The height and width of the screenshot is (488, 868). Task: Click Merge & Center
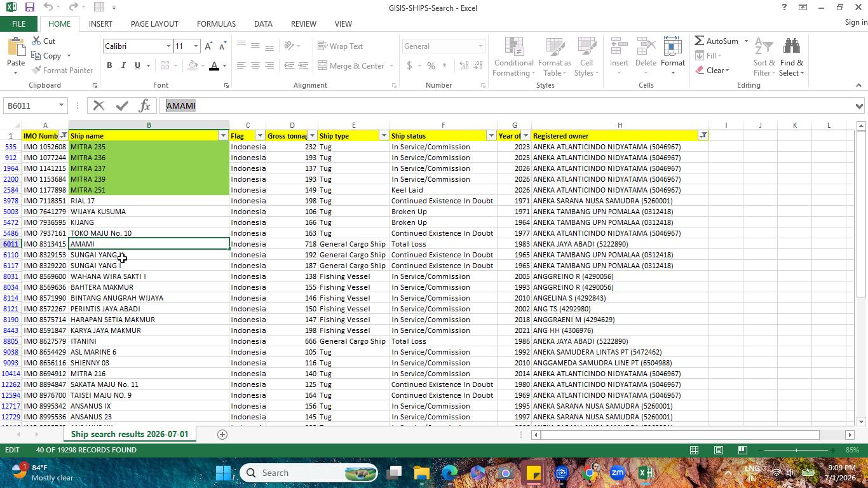coord(351,65)
